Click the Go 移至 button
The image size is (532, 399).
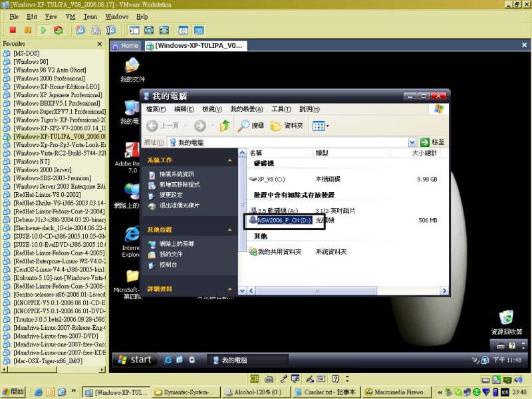point(432,142)
